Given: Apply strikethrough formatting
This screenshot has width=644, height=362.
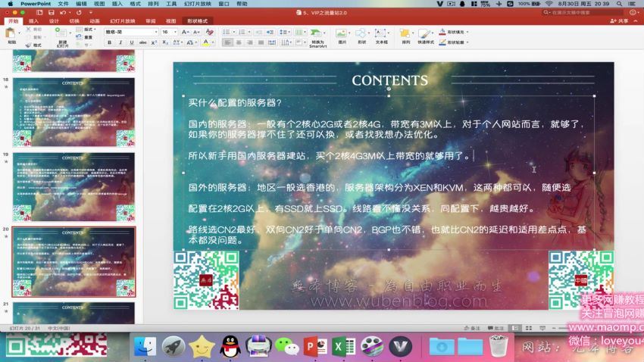Looking at the screenshot, I should click(x=142, y=42).
